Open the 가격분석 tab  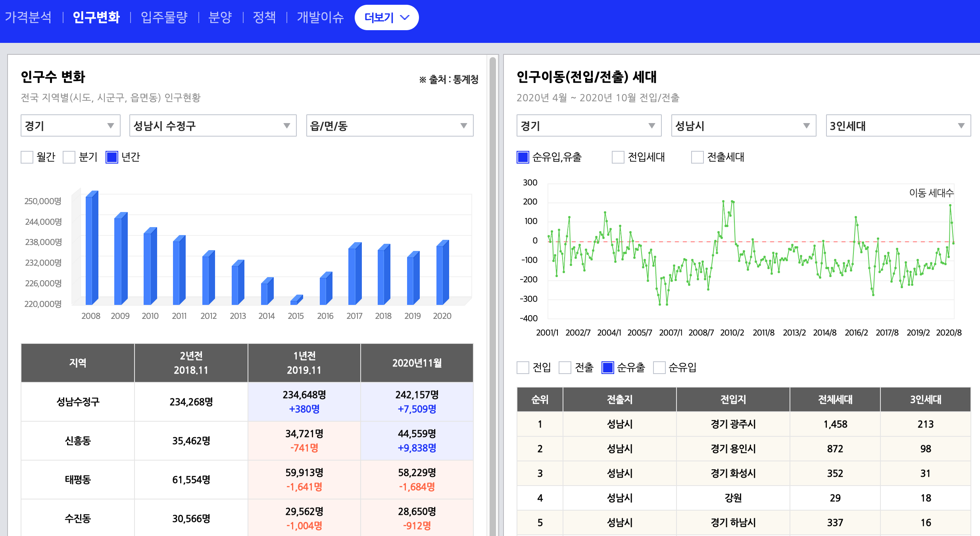[x=28, y=17]
